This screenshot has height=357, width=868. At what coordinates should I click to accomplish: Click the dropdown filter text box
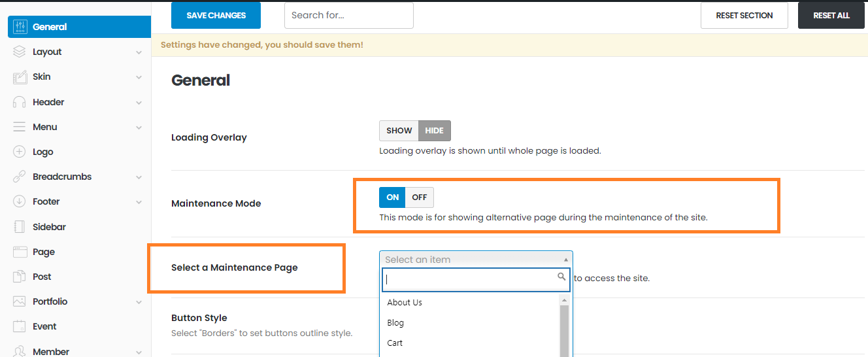pyautogui.click(x=476, y=279)
